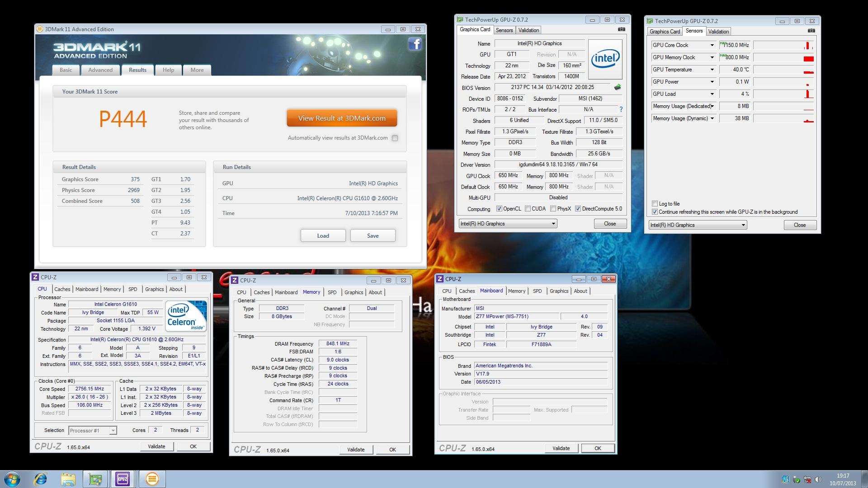
Task: Open the Windows Start menu
Action: pyautogui.click(x=12, y=479)
